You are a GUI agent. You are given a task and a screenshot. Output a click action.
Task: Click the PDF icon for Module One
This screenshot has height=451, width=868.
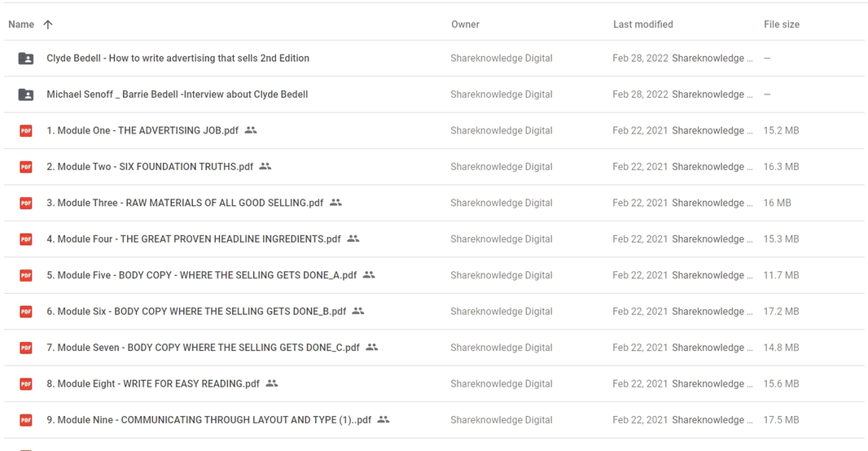26,130
